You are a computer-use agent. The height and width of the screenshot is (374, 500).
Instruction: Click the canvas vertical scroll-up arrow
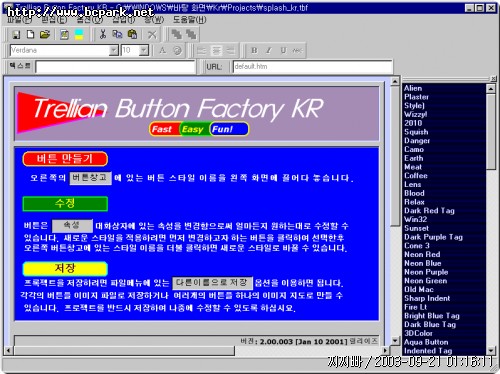(x=395, y=81)
